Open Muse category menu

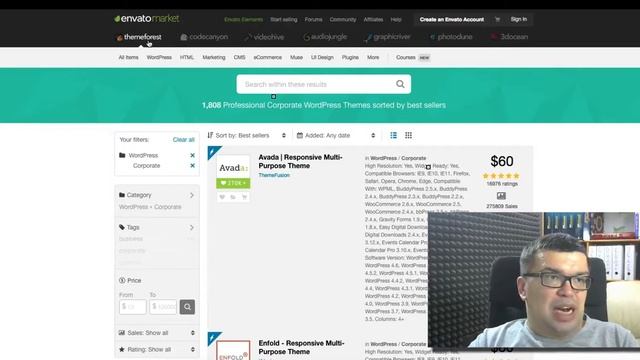coord(296,58)
